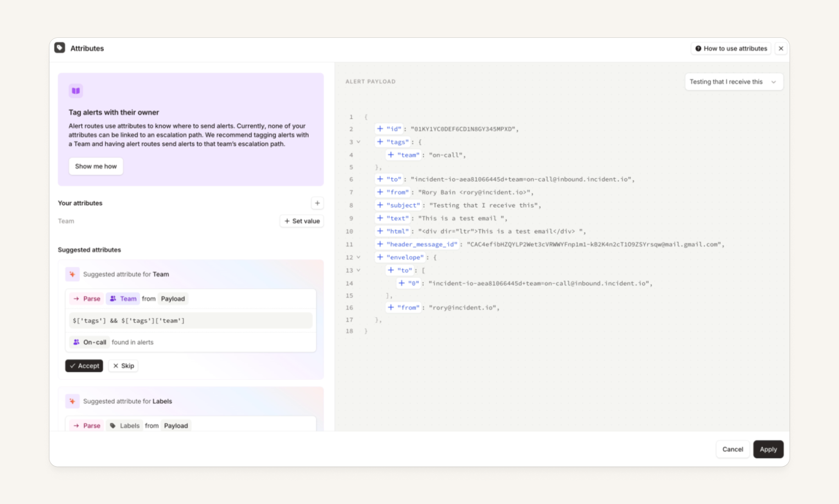839x504 pixels.
Task: Click Cancel button
Action: click(732, 449)
